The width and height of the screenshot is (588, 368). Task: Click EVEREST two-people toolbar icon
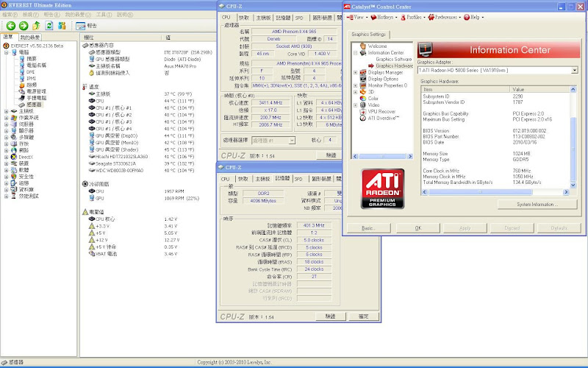[62, 26]
